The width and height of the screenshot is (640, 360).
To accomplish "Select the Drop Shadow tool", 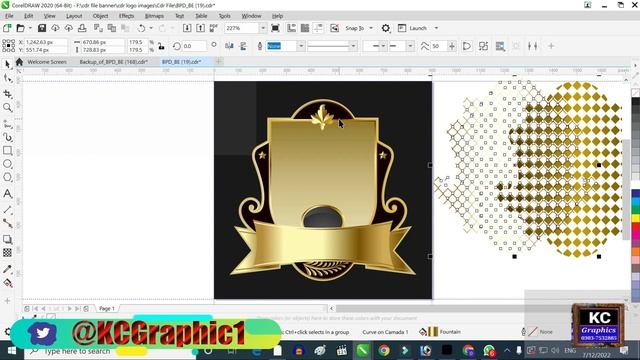I will (x=7, y=240).
